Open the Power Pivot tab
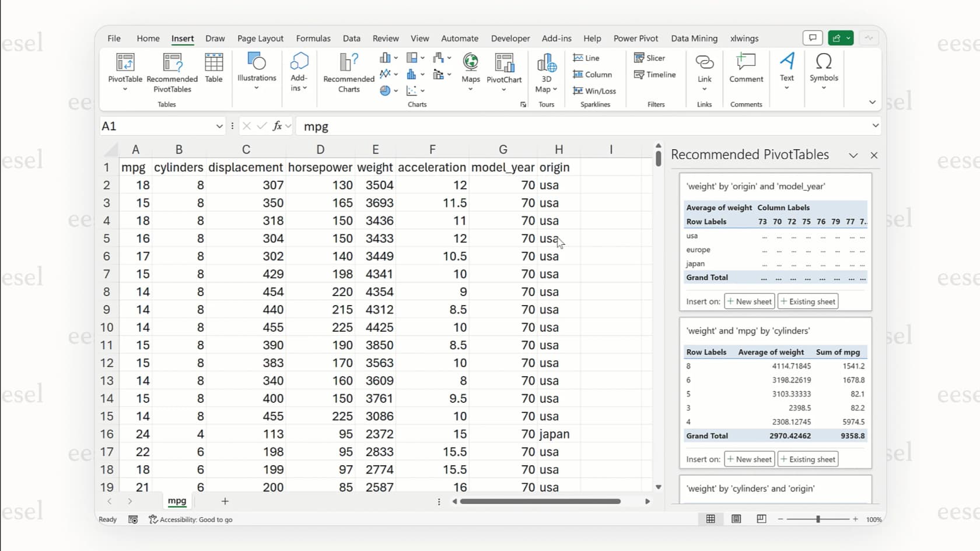 pyautogui.click(x=636, y=38)
